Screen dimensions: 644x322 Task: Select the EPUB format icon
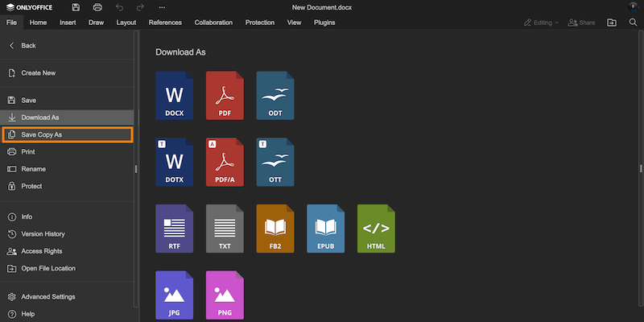pyautogui.click(x=325, y=229)
